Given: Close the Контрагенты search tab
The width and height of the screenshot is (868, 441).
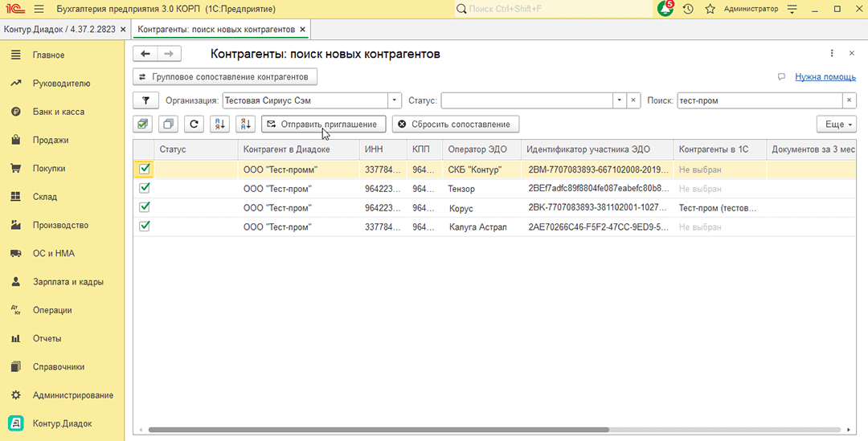Looking at the screenshot, I should (302, 30).
